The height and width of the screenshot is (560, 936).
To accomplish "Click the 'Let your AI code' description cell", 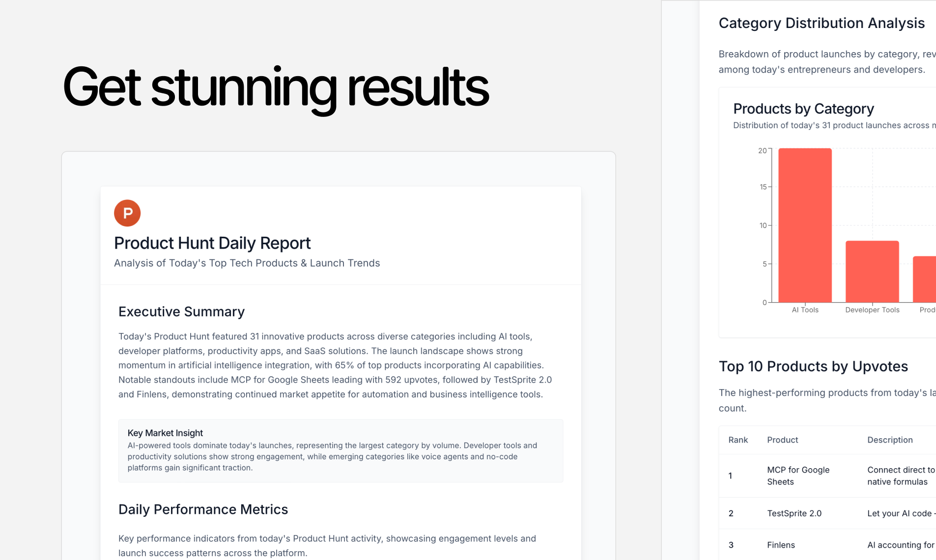I will point(901,513).
